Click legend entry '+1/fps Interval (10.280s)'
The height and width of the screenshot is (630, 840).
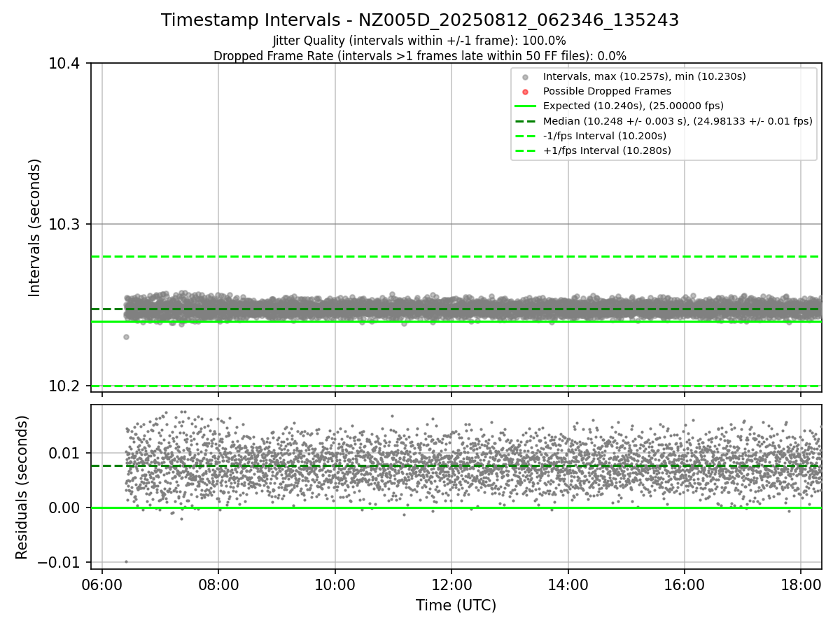607,150
